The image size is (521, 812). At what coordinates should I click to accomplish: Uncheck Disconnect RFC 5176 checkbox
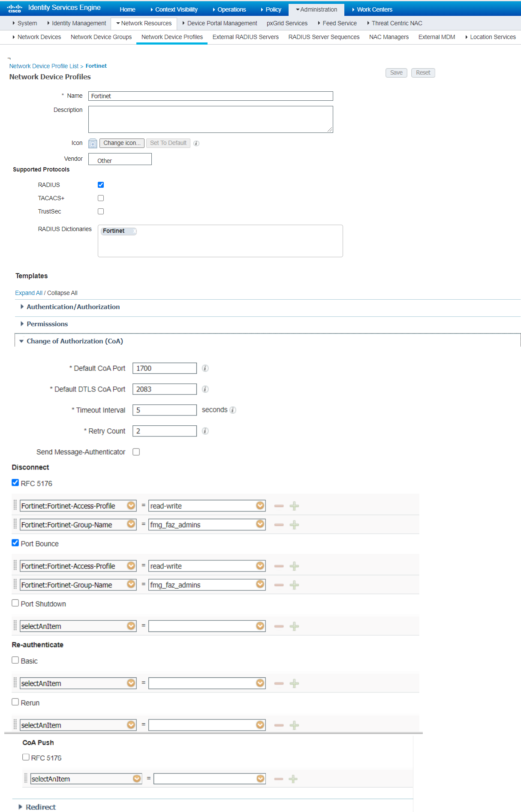tap(15, 483)
